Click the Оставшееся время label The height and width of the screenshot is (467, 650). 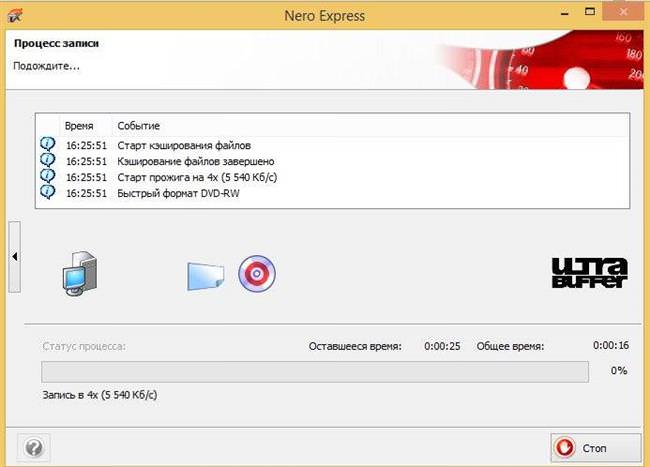coord(355,346)
